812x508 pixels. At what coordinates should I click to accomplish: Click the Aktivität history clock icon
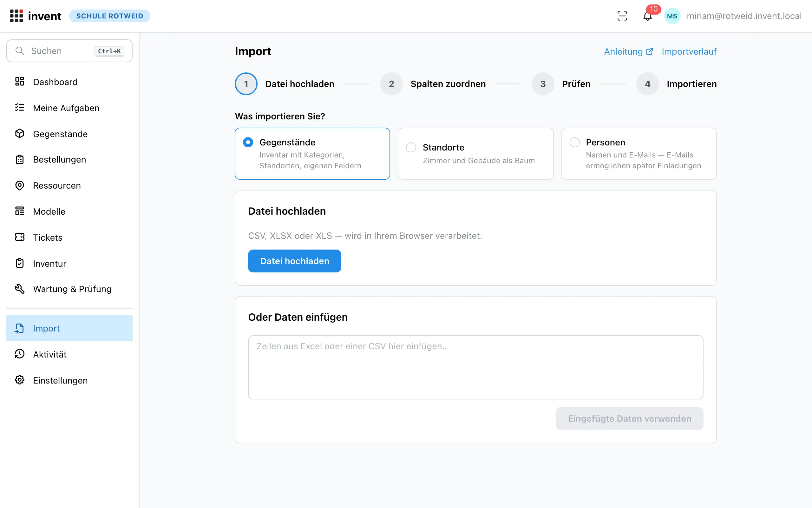[20, 354]
